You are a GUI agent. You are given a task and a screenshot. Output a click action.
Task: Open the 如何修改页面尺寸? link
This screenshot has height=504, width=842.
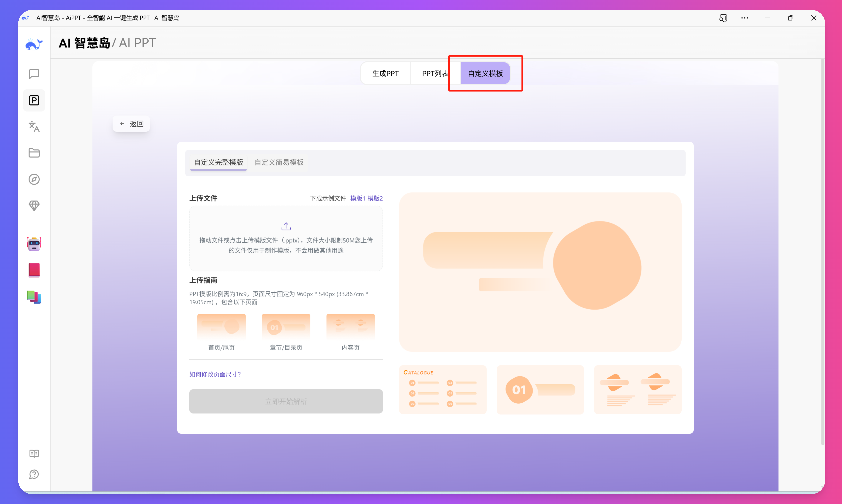coord(215,374)
